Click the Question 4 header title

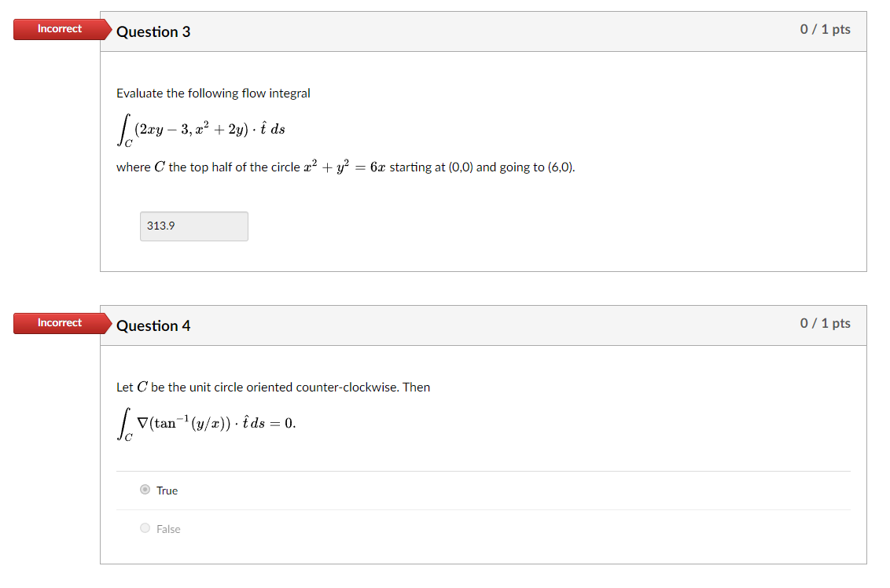(x=153, y=325)
